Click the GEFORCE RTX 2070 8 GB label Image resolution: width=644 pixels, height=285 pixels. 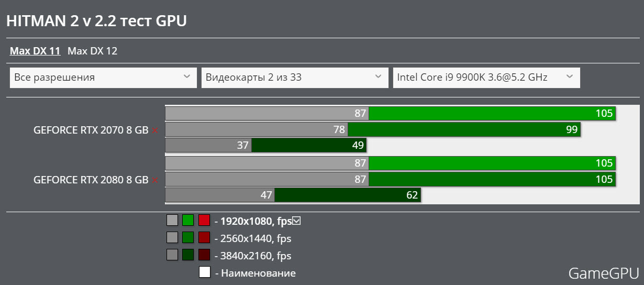pos(91,130)
